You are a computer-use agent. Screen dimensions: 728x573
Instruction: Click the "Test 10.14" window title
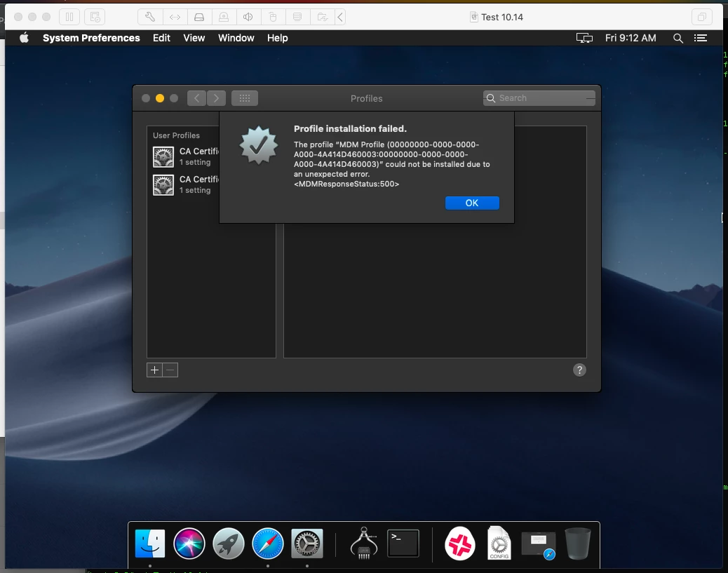[502, 17]
